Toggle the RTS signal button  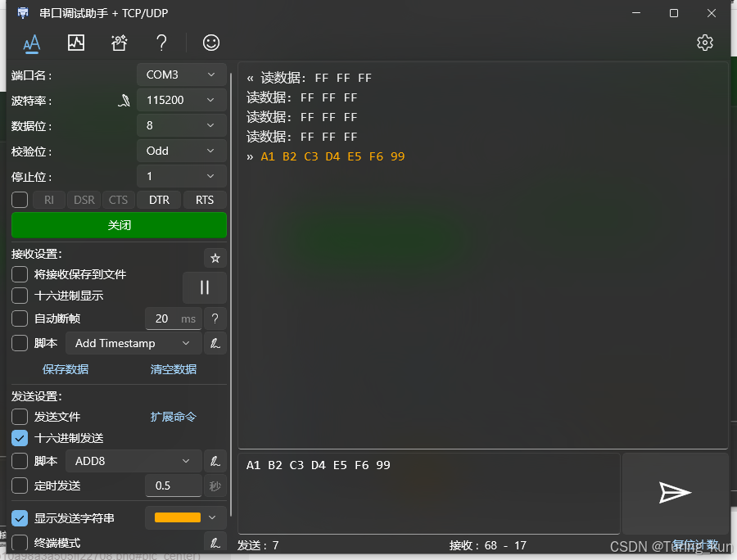pos(205,200)
